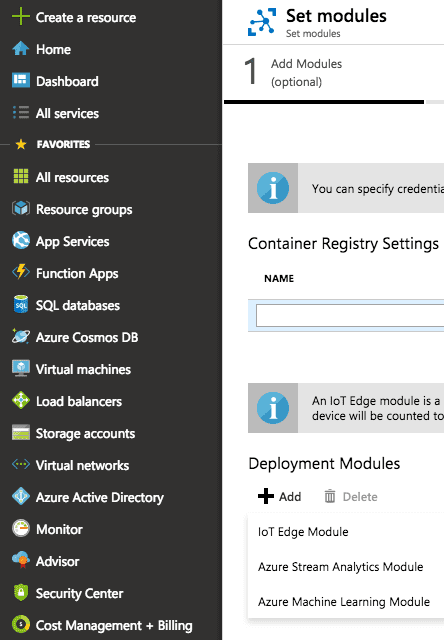Open Resource groups link

84,209
